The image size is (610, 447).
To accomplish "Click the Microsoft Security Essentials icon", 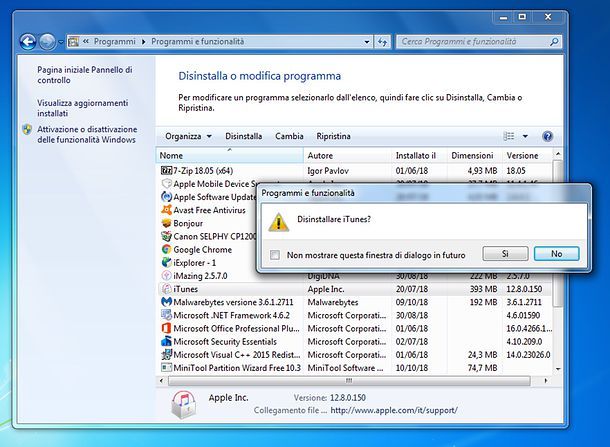I will point(166,342).
